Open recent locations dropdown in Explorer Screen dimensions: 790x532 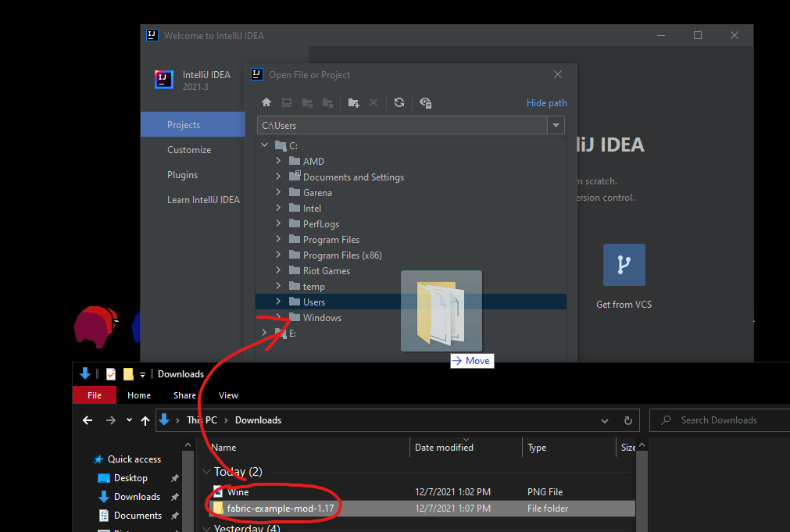(129, 420)
